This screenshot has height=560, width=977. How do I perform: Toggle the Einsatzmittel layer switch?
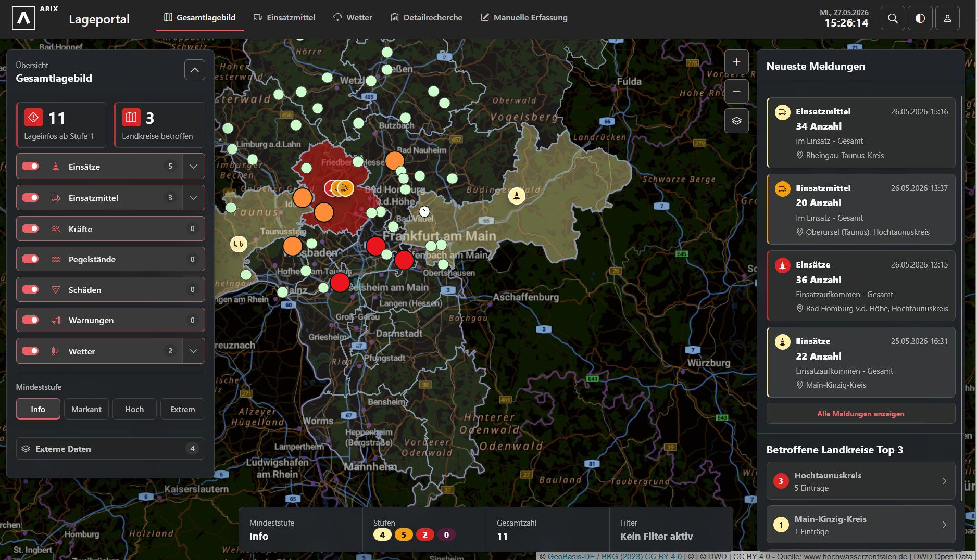coord(30,197)
